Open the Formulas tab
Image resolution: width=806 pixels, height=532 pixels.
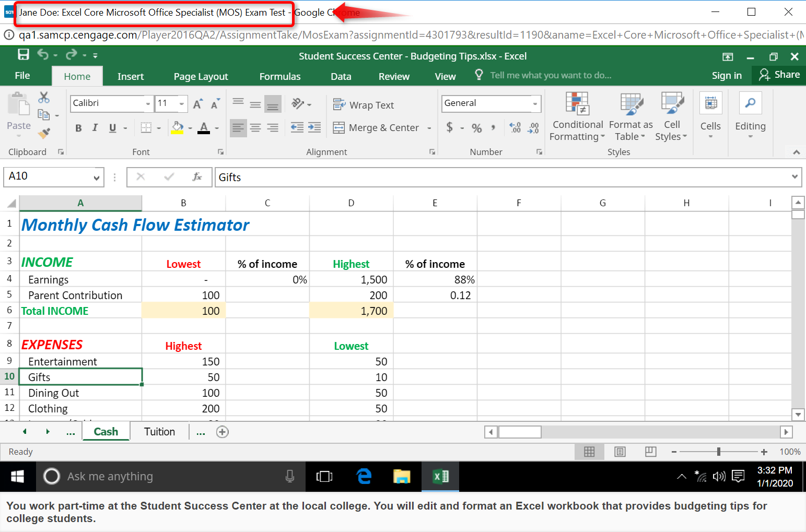point(280,76)
